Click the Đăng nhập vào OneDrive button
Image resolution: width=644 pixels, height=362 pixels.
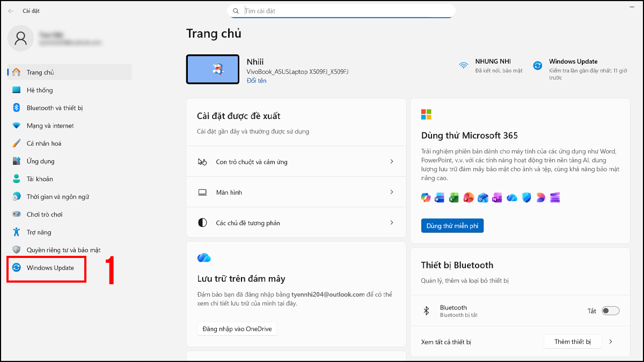click(237, 328)
